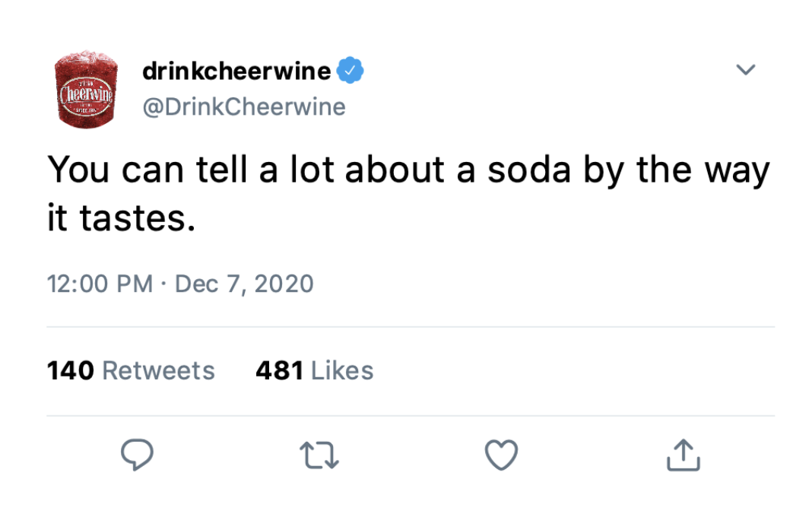The height and width of the screenshot is (514, 812).
Task: Click the number 140 in retweet count
Action: [71, 371]
